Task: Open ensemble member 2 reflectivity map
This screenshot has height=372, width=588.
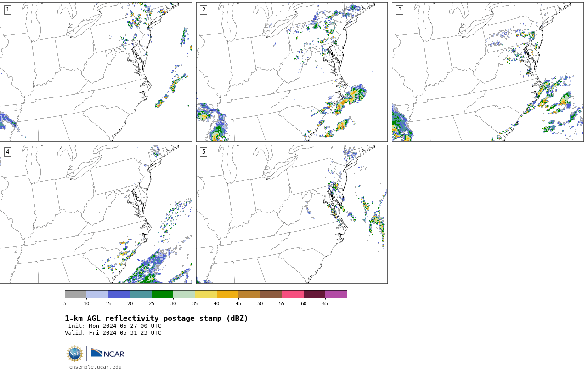Action: tap(292, 72)
